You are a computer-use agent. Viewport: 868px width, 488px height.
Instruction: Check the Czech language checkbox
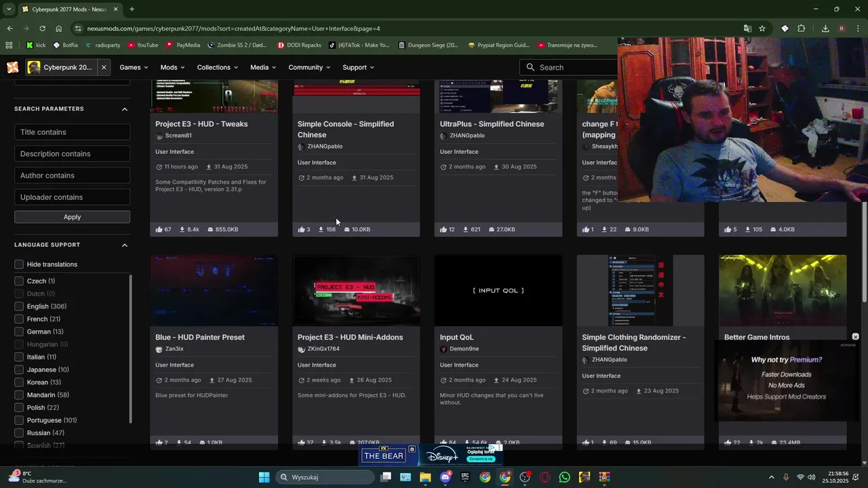(19, 281)
